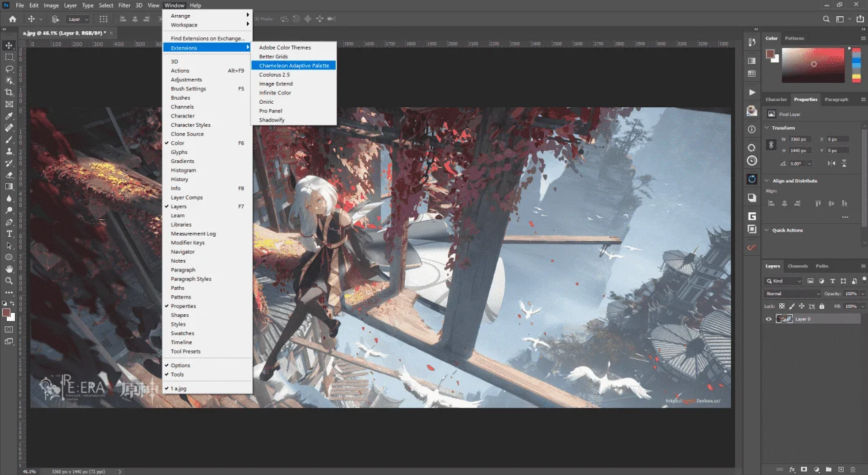868x475 pixels.
Task: Close the a.jpg document tab
Action: [111, 33]
